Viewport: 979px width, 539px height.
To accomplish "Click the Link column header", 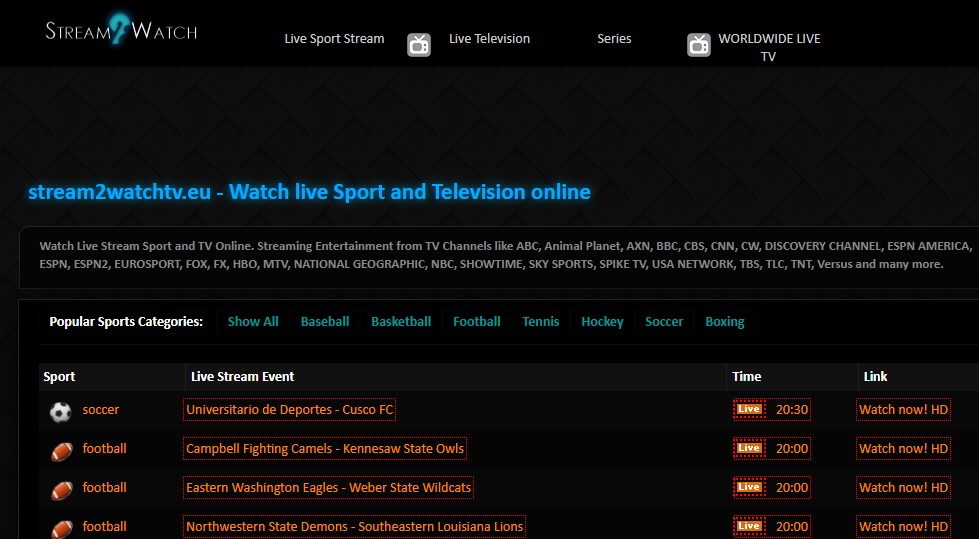I will coord(875,377).
